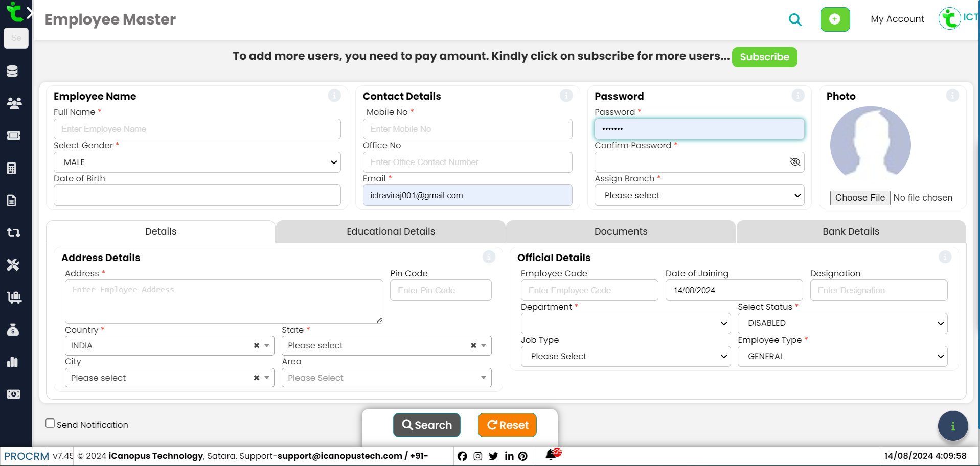
Task: Click the calculator icon in sidebar
Action: 12,168
